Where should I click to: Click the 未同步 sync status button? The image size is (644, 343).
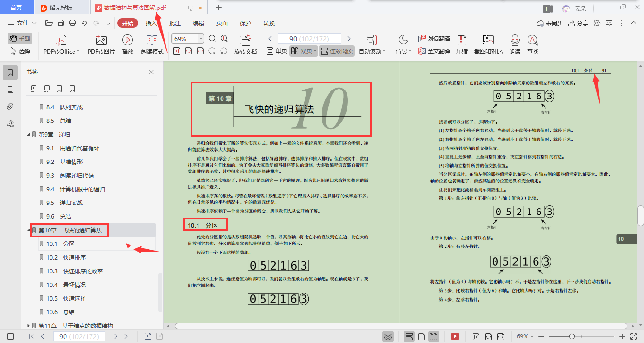click(550, 23)
